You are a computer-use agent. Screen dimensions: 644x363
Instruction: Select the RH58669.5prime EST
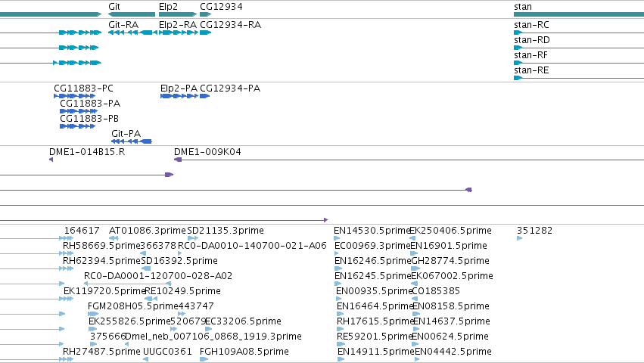click(x=101, y=246)
